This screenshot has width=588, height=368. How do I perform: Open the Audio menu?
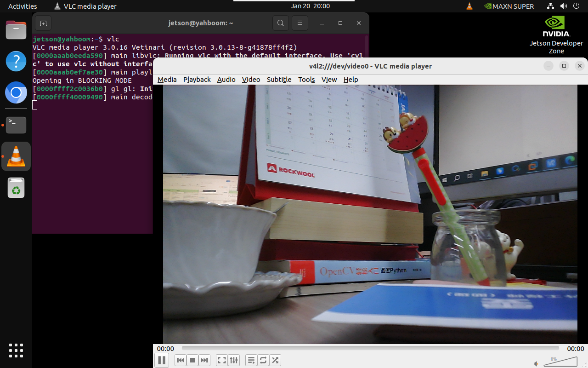(x=226, y=80)
